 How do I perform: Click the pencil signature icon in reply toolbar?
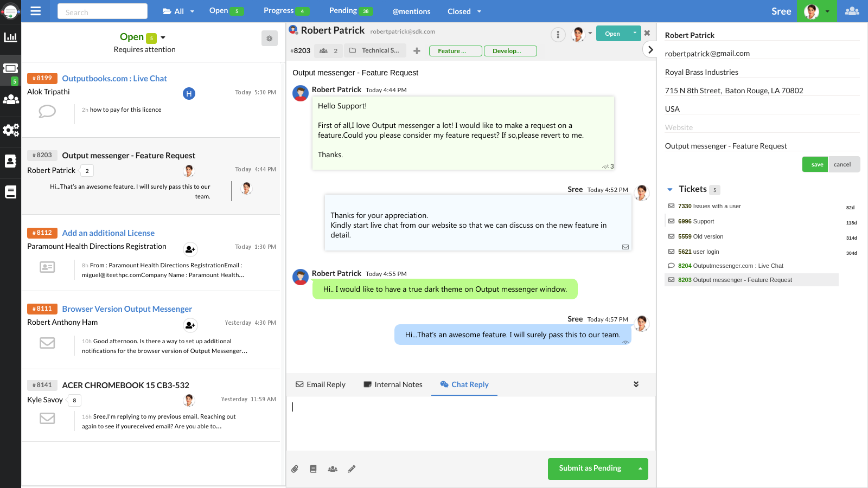(x=352, y=469)
